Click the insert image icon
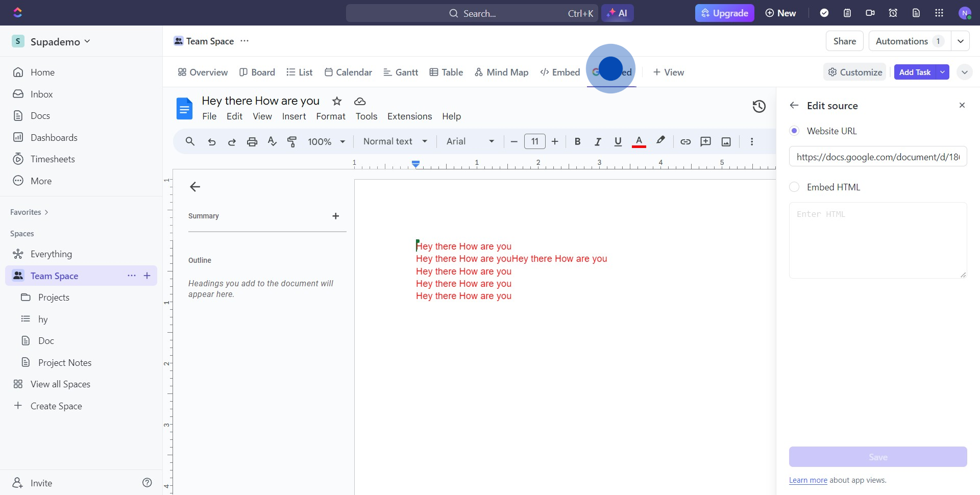 click(726, 142)
